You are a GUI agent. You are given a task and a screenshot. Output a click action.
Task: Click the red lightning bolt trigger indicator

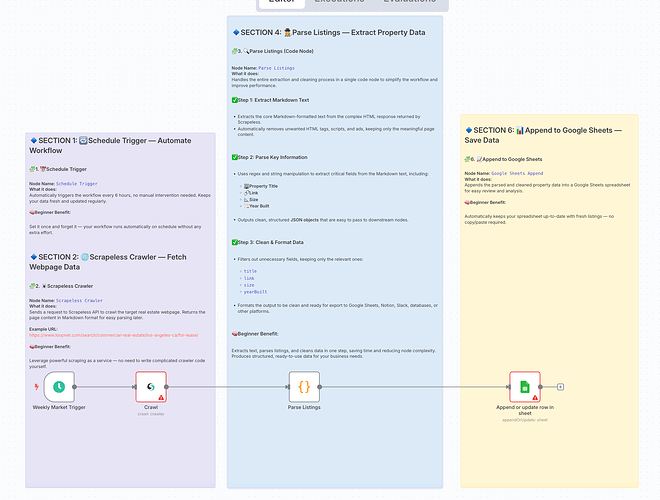(37, 387)
